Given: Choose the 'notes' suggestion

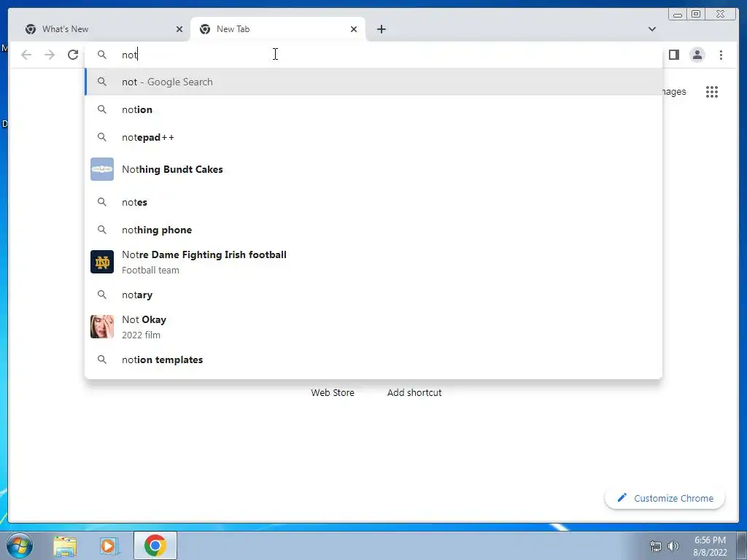Looking at the screenshot, I should tap(373, 202).
